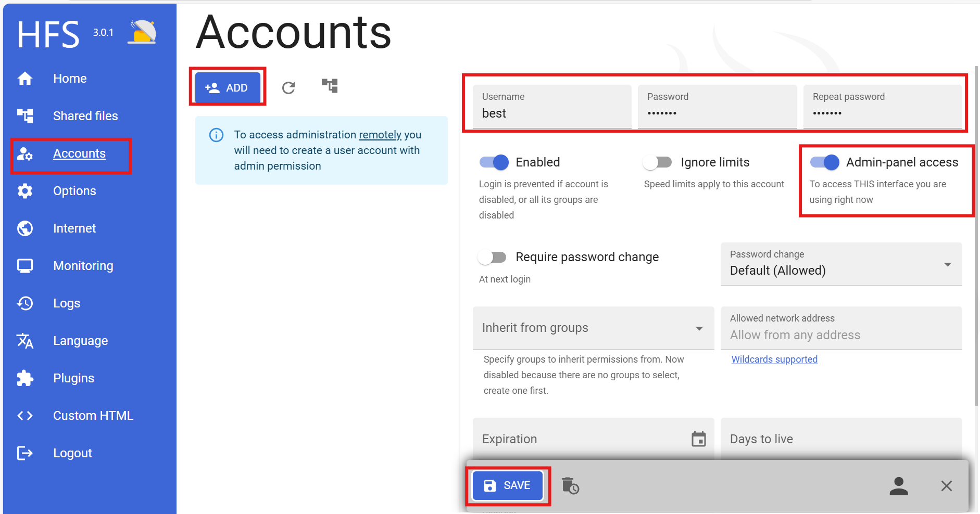Click the Plugins puzzle icon in sidebar

[25, 378]
